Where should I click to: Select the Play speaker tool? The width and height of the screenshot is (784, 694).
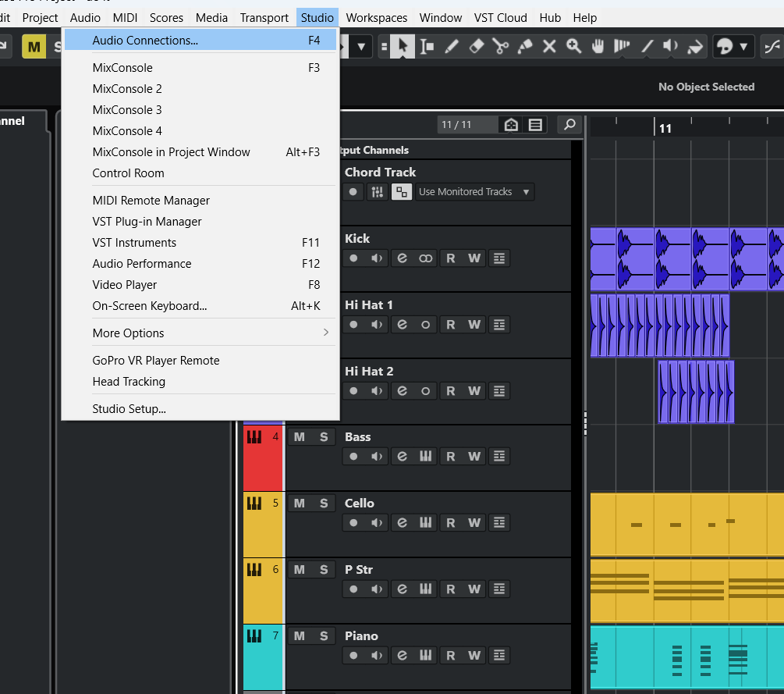click(671, 47)
